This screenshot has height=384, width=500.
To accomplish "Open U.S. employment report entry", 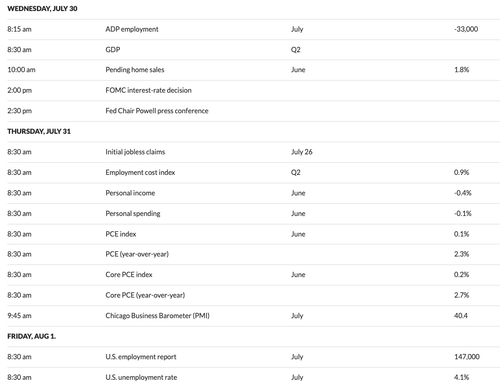I will [x=141, y=357].
